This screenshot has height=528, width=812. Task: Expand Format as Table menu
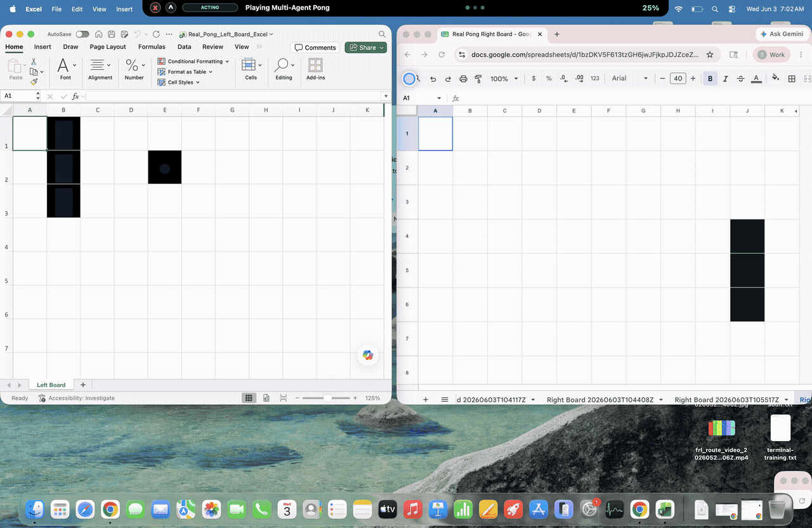click(185, 72)
